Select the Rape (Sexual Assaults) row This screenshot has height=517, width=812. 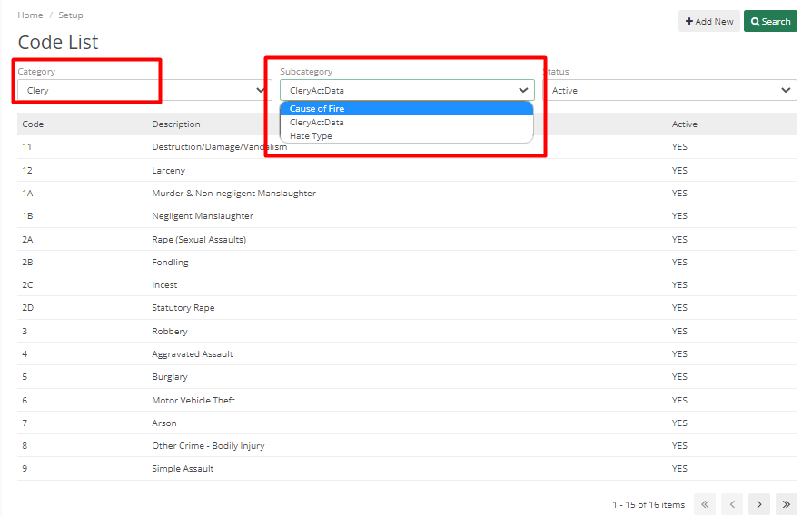(407, 239)
